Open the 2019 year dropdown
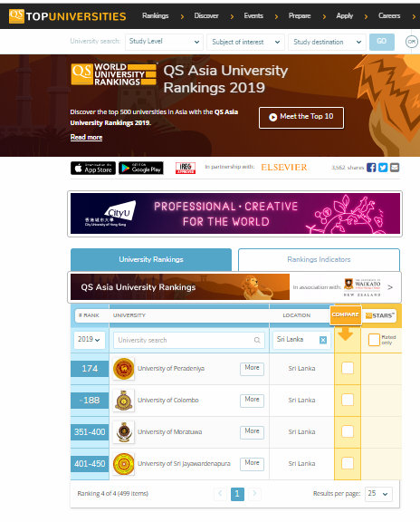This screenshot has width=420, height=522. [89, 340]
